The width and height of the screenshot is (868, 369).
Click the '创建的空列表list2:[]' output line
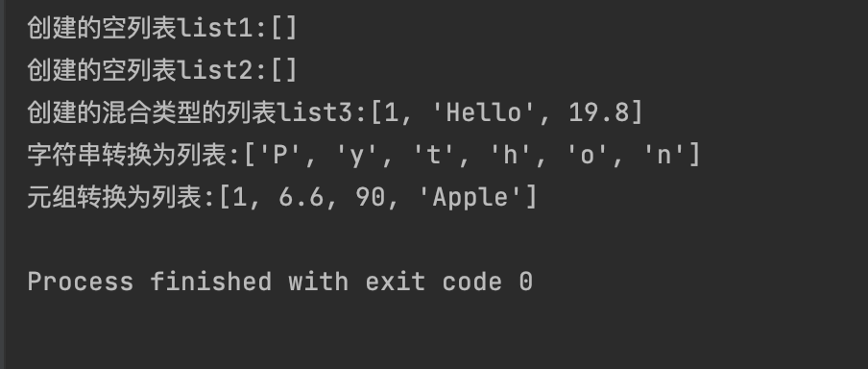[x=163, y=70]
